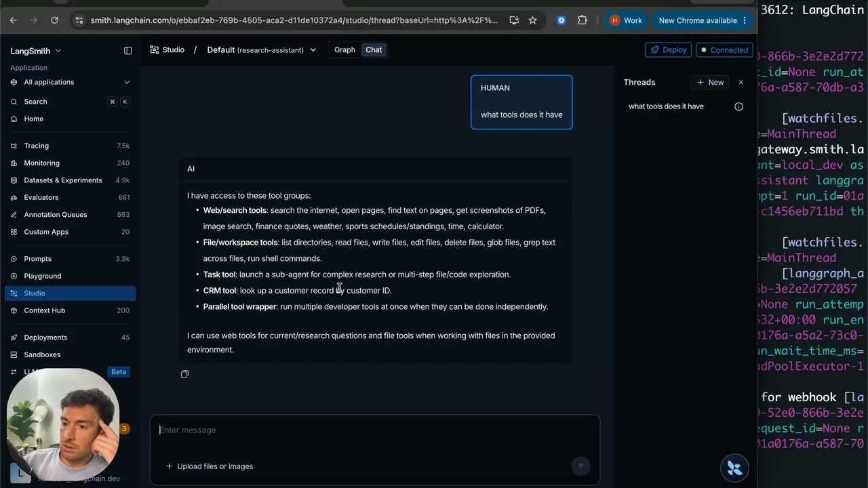Click the Annotation Queues pencil icon
This screenshot has width=868, height=488.
point(14,215)
